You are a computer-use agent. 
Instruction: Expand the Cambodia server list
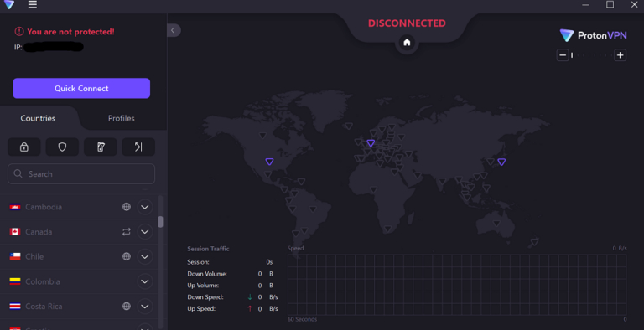pos(145,207)
